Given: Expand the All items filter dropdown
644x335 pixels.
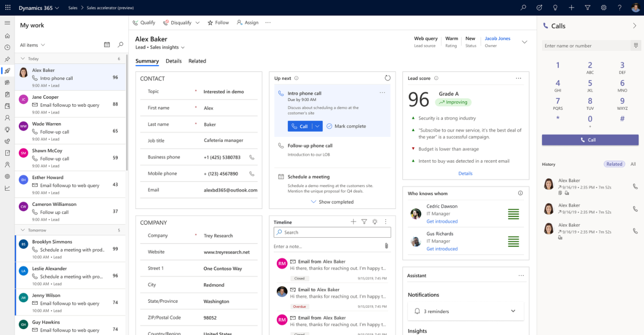Looking at the screenshot, I should click(32, 45).
